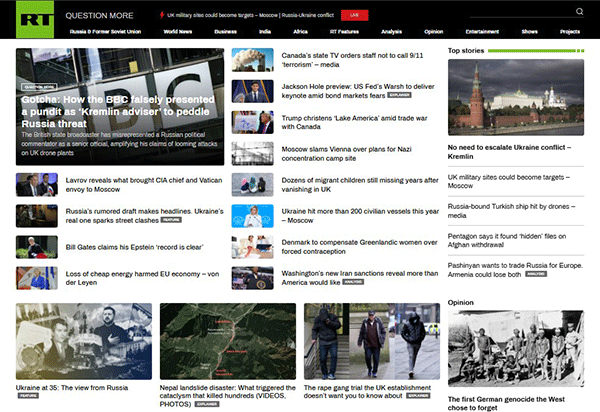Open the Shows nav item
This screenshot has height=412, width=600.
point(530,32)
